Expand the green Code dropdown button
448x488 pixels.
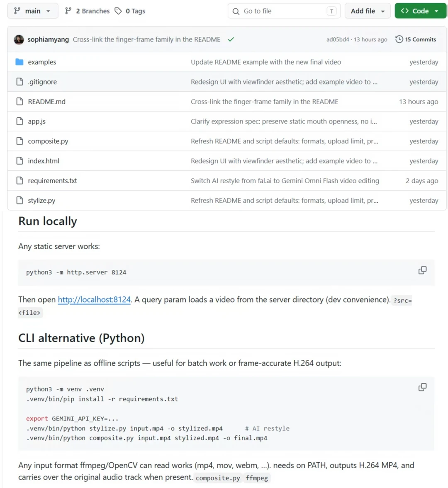point(420,11)
